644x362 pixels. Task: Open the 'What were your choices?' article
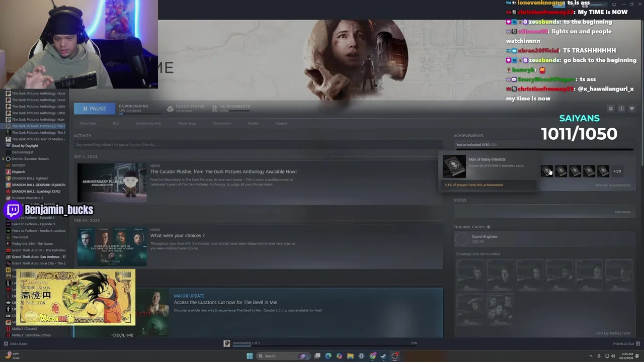coord(177,235)
